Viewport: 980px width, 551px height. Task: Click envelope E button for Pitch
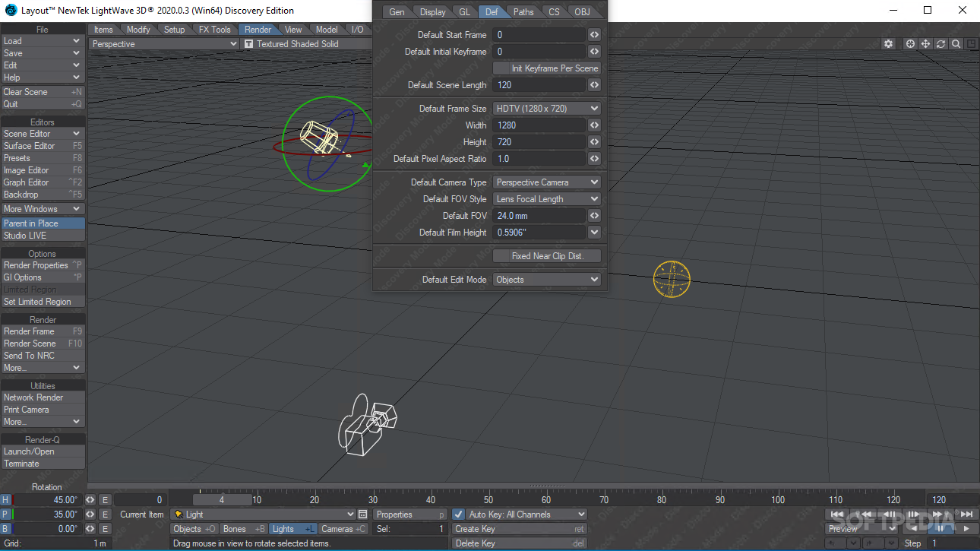(x=106, y=515)
